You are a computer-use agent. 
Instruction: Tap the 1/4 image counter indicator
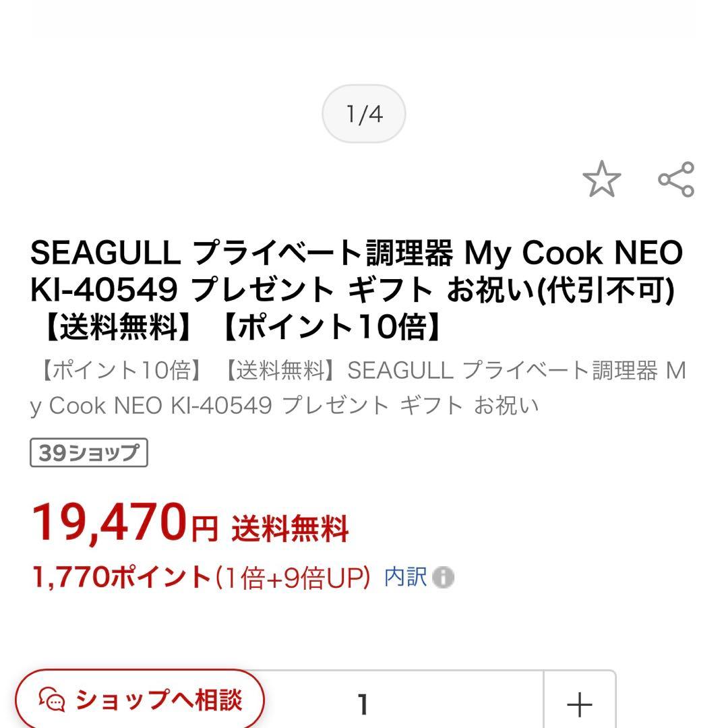pos(364,113)
